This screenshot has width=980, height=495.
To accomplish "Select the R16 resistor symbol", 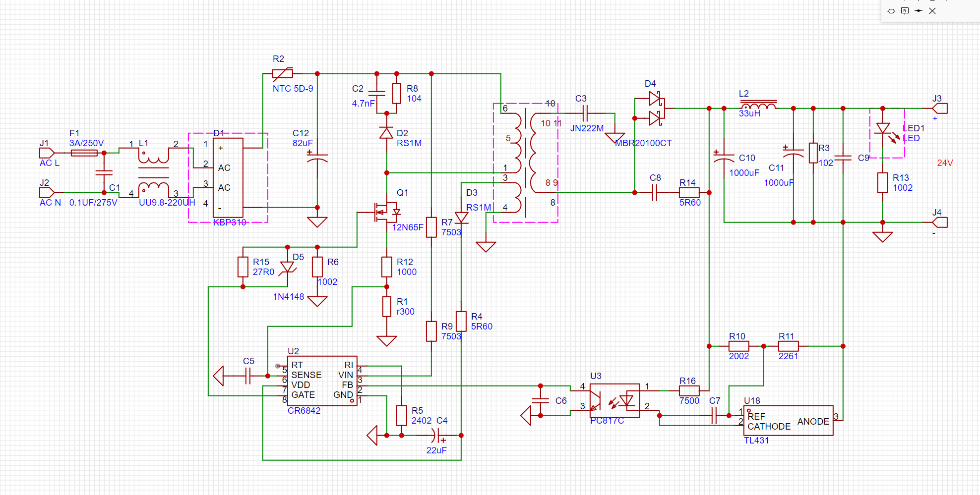I will [x=689, y=390].
